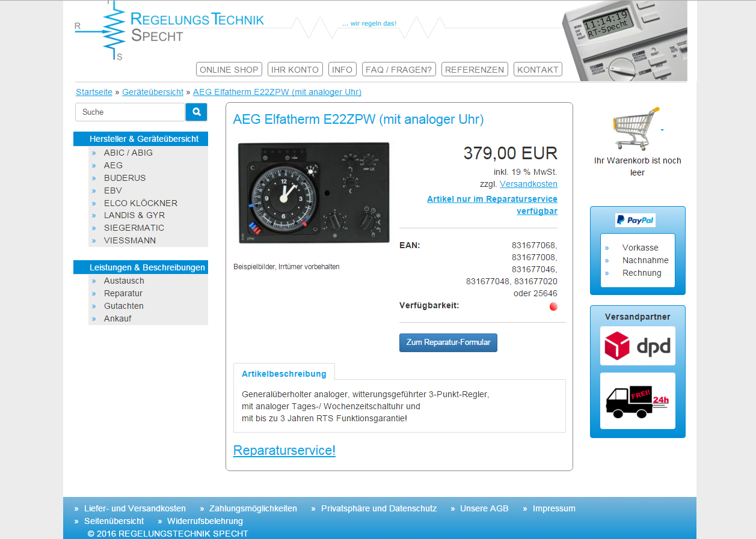The width and height of the screenshot is (756, 539).
Task: Go to Startseite breadcrumb
Action: (94, 92)
